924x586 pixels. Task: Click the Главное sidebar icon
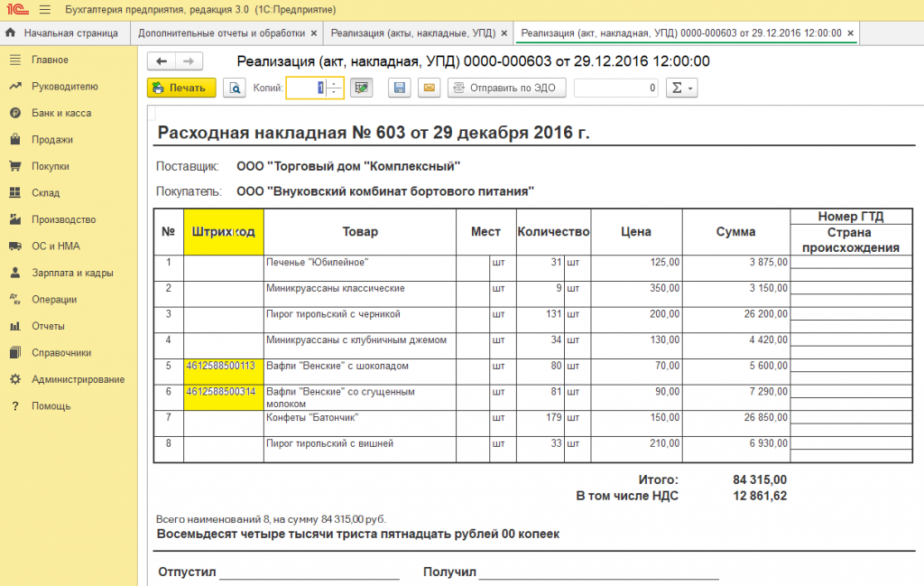15,60
